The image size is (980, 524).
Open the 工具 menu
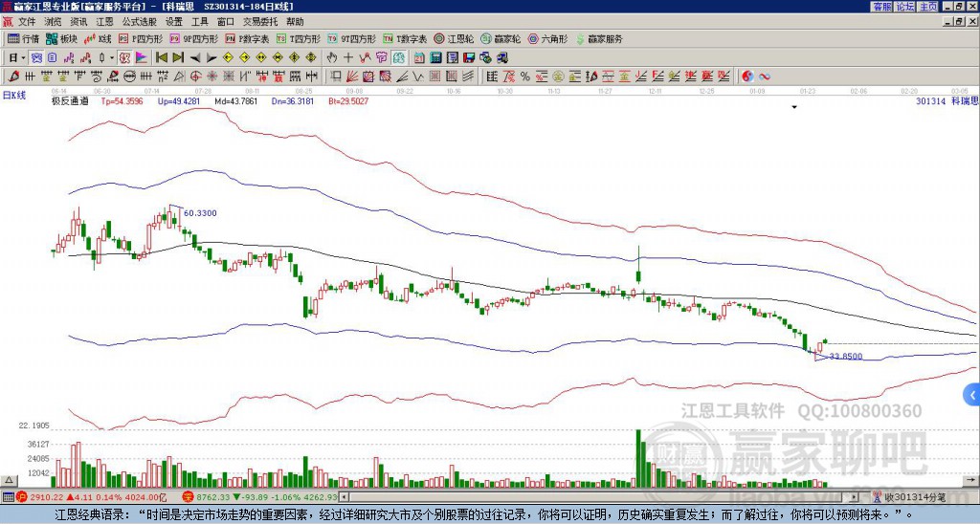click(200, 22)
